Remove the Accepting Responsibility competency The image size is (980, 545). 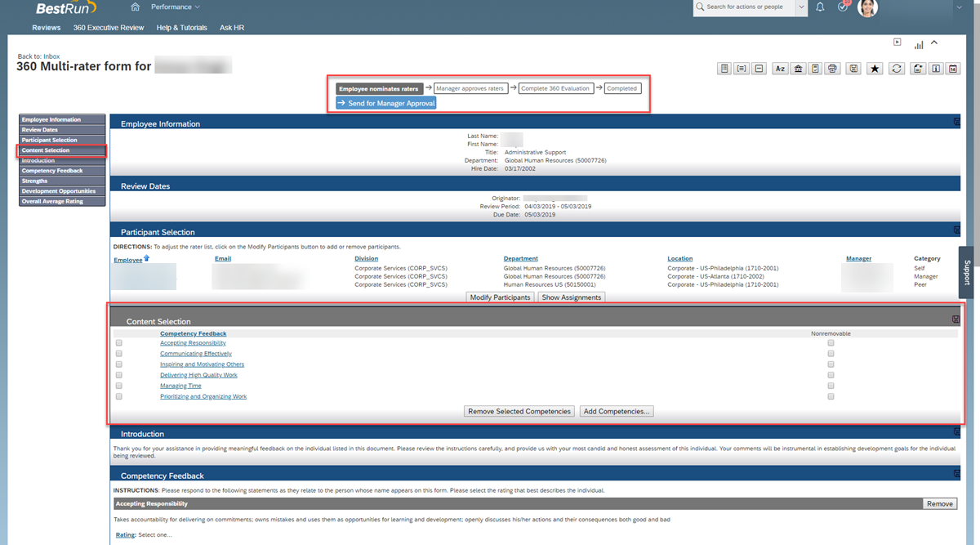tap(940, 503)
